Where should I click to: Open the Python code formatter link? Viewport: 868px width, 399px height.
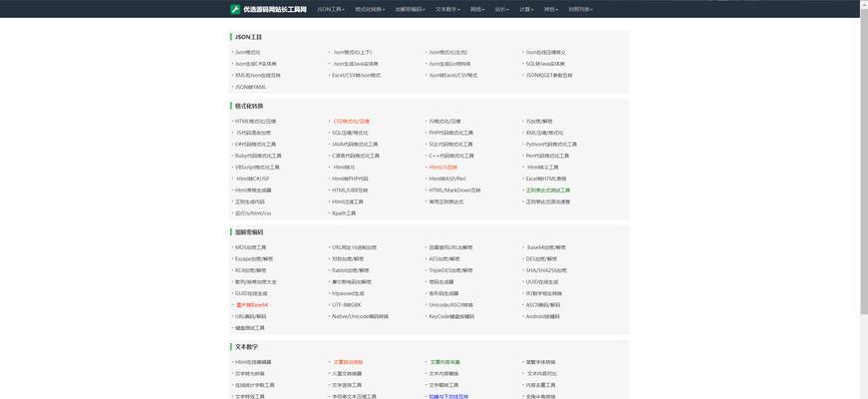point(551,144)
